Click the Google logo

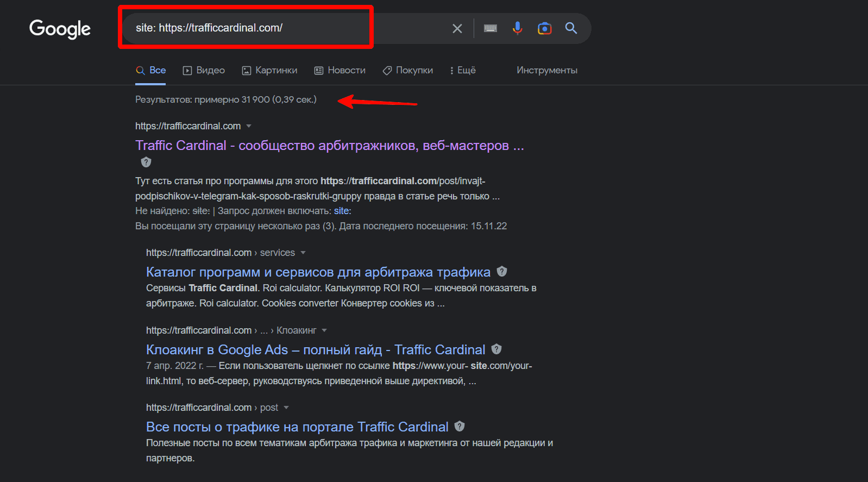60,29
